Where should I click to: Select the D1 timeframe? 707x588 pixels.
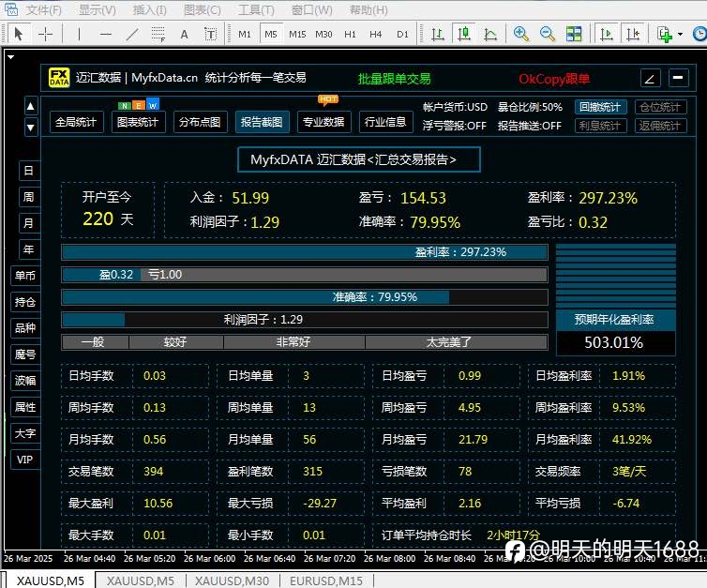coord(402,35)
